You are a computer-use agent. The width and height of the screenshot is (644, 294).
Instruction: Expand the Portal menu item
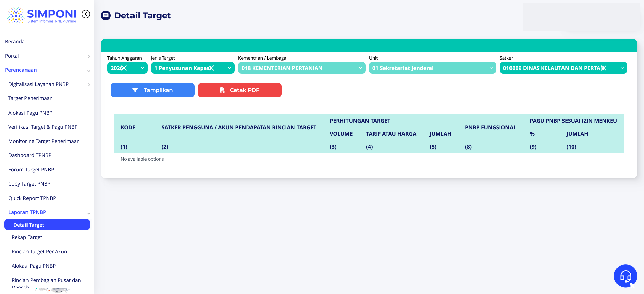coord(47,56)
